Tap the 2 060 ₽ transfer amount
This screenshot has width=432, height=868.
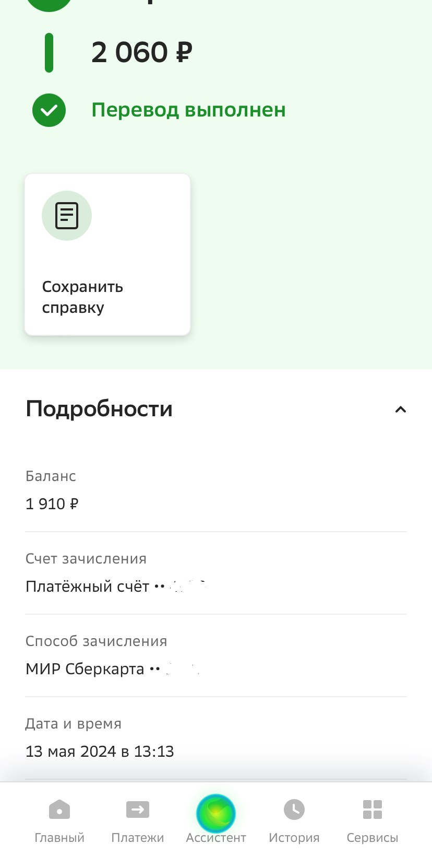point(142,53)
